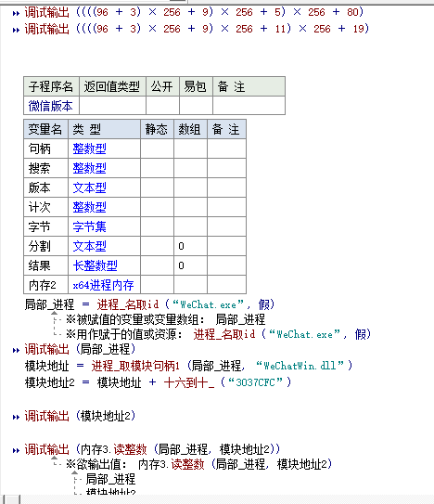This screenshot has height=504, width=434.
Task: Collapse the parameter hint under 调试输出 (内存3…)
Action: click(x=55, y=458)
